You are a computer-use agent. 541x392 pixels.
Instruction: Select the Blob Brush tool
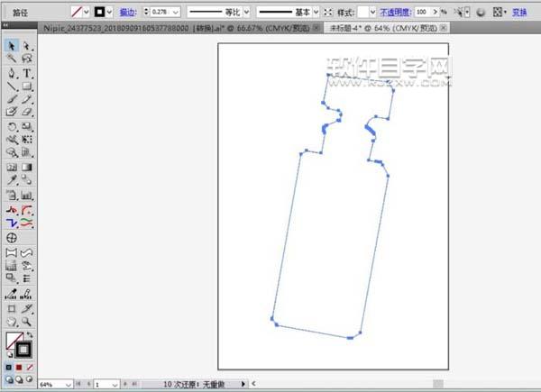12,112
